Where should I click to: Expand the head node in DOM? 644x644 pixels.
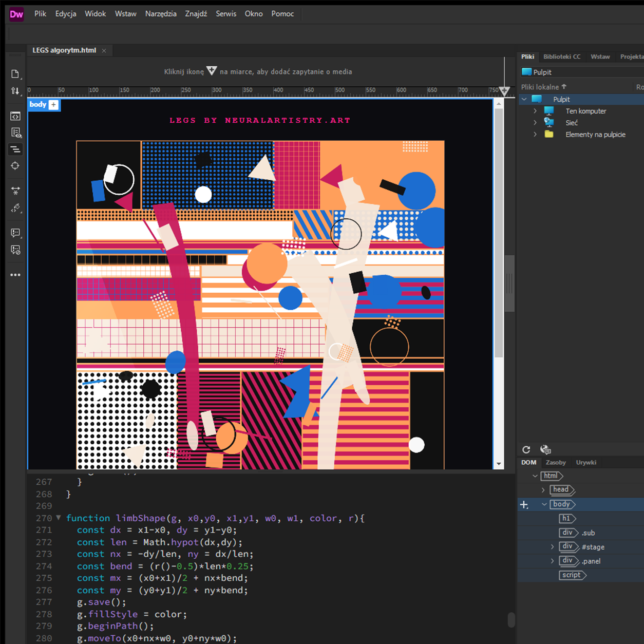(x=543, y=490)
